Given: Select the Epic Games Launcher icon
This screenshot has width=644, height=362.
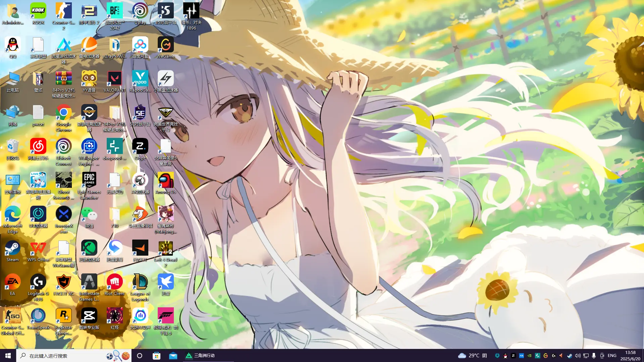Looking at the screenshot, I should pyautogui.click(x=89, y=186).
